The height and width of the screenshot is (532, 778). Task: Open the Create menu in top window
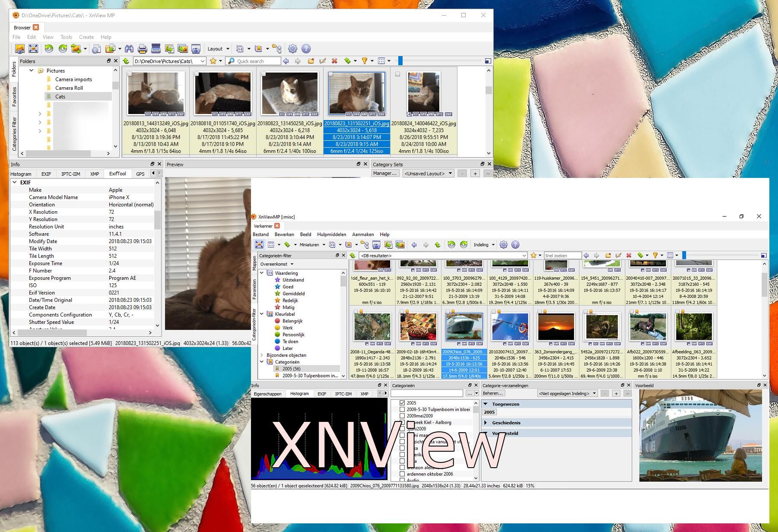(x=86, y=37)
